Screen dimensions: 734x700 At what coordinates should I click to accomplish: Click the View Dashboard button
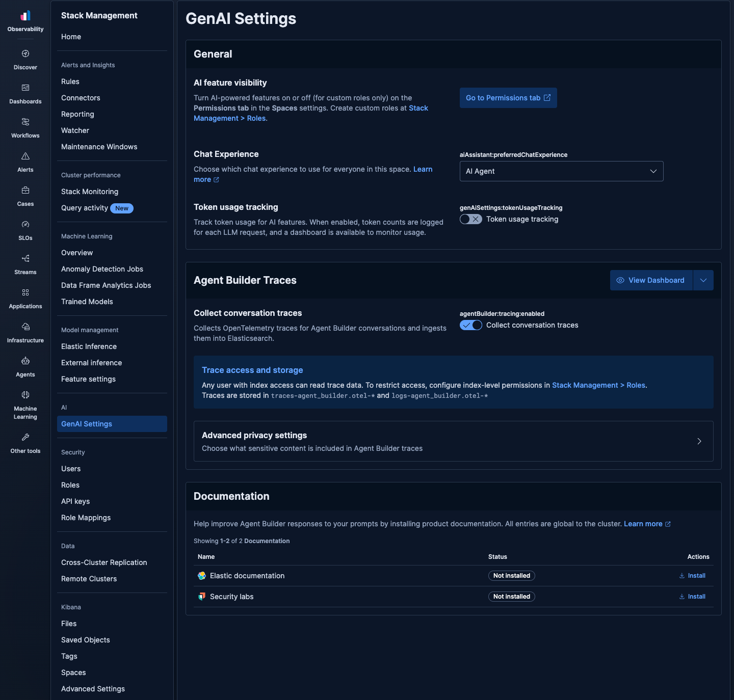(651, 280)
